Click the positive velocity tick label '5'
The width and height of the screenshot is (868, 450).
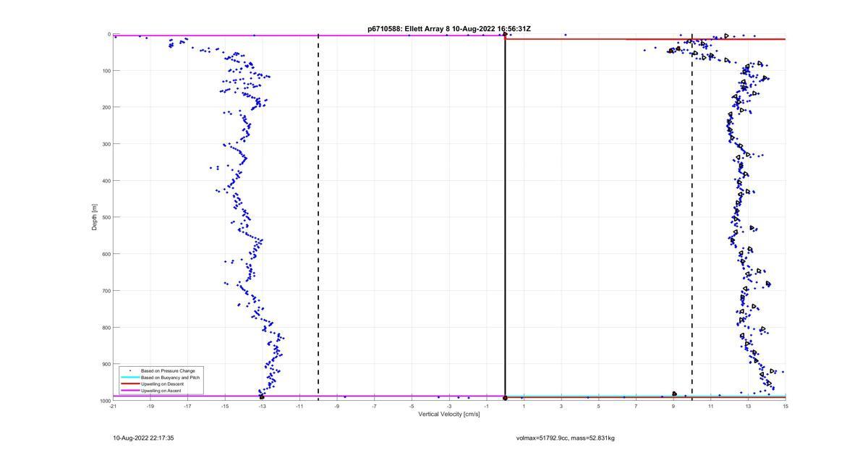point(599,407)
